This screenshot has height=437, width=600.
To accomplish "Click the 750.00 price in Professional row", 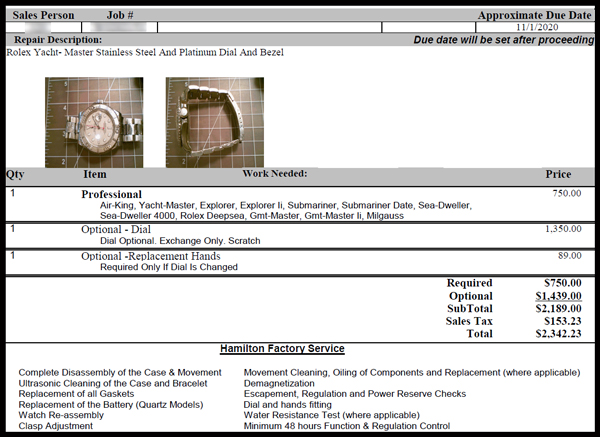I will [567, 193].
